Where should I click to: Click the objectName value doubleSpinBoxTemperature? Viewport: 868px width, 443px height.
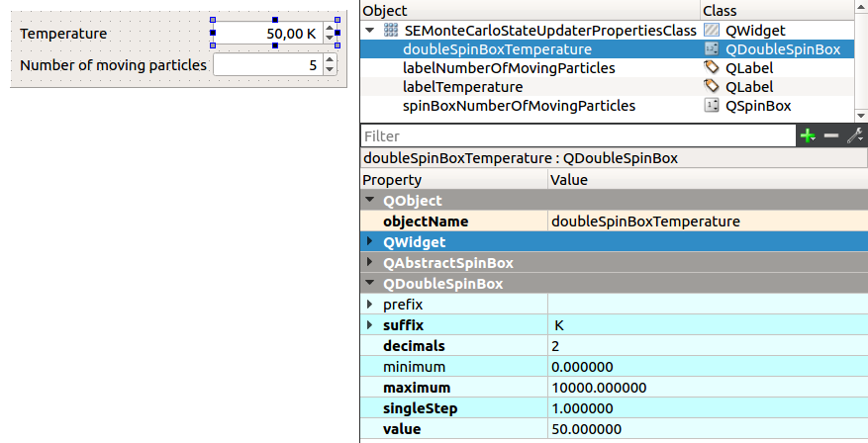(644, 221)
